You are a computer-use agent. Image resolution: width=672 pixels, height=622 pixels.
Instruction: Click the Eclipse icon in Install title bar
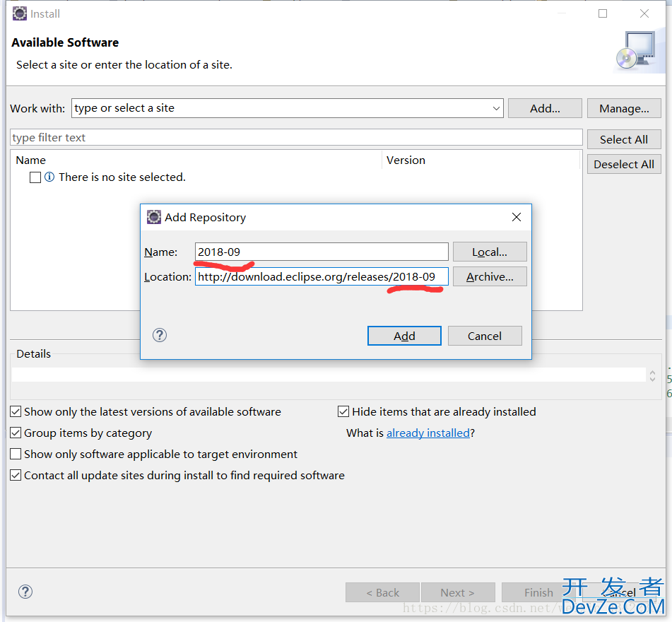19,13
